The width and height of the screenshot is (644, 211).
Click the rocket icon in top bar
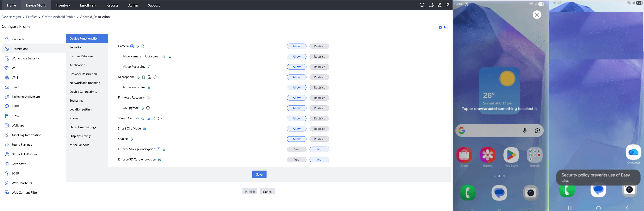pos(440,5)
